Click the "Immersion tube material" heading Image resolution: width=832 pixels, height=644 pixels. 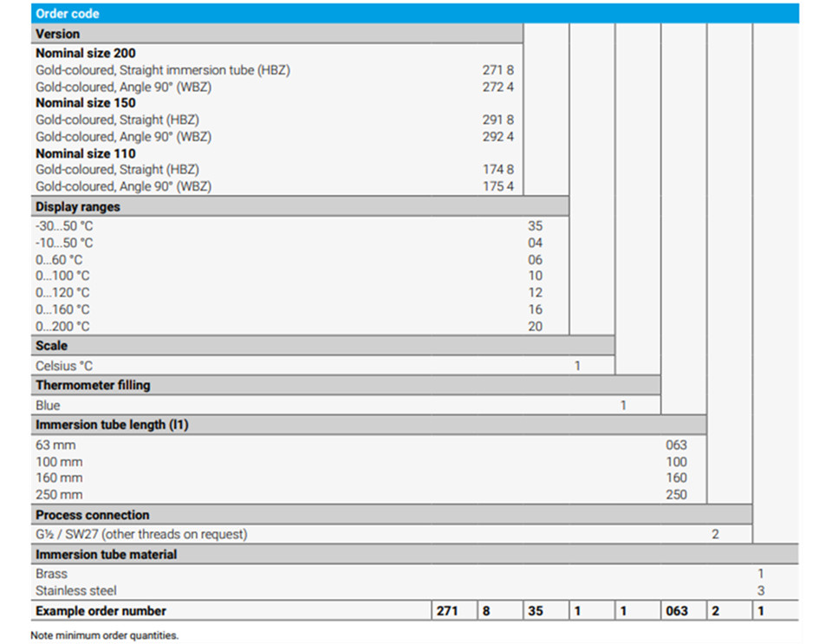106,555
